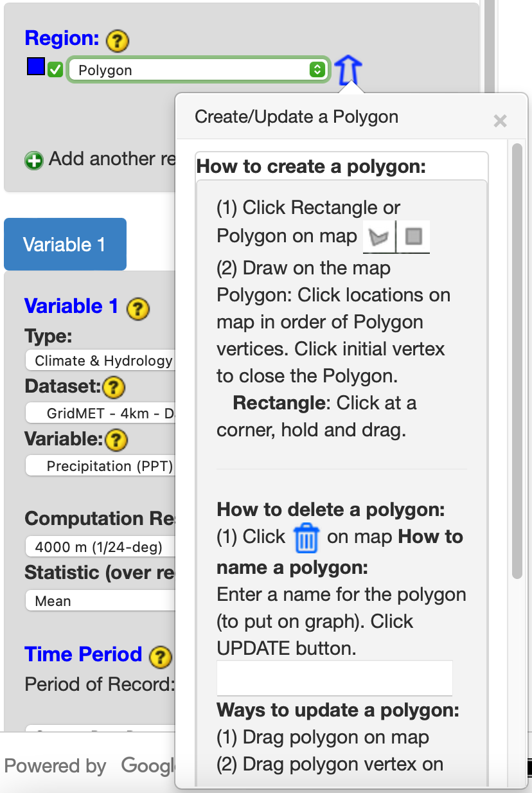
Task: Open the Precipitation (PPT) variable dropdown
Action: tap(101, 467)
